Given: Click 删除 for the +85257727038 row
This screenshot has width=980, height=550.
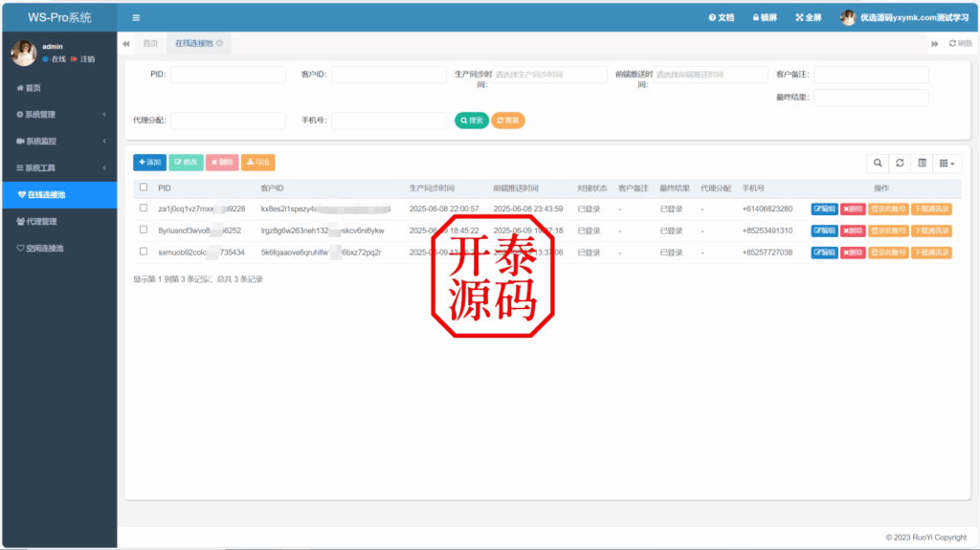Looking at the screenshot, I should click(853, 253).
